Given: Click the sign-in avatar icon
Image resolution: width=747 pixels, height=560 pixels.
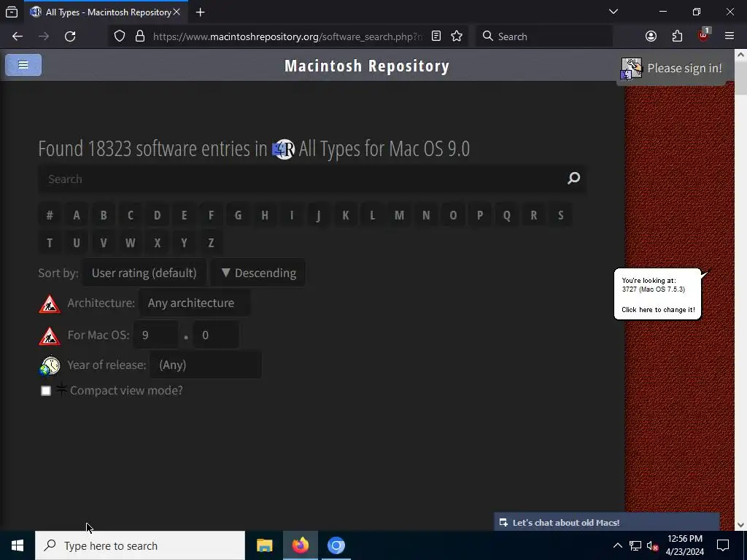Looking at the screenshot, I should [x=631, y=69].
